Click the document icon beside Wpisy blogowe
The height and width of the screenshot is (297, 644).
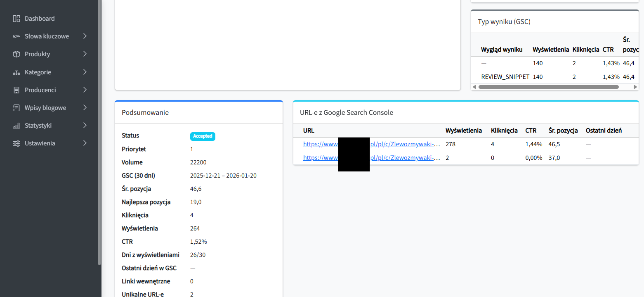click(x=17, y=108)
